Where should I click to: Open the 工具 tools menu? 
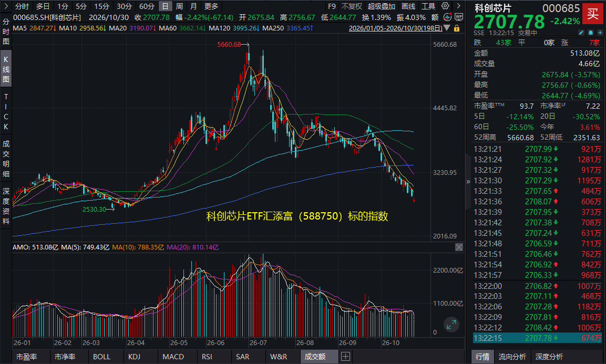[428, 6]
